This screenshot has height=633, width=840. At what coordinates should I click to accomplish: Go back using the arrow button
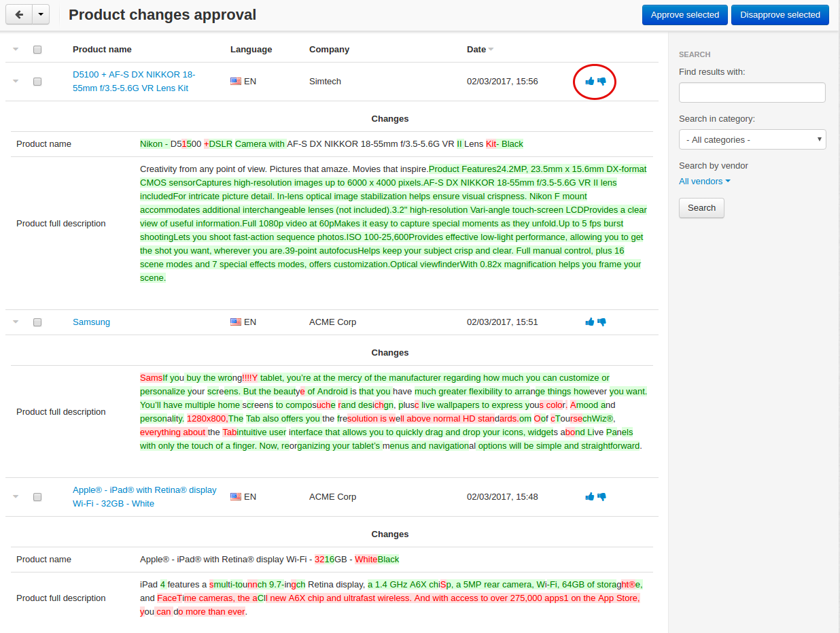point(19,14)
